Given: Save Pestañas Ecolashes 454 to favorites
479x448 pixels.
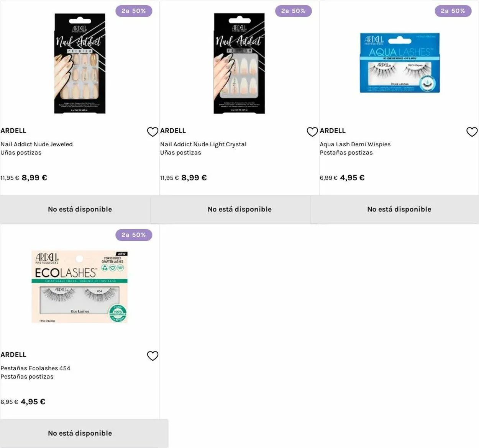Looking at the screenshot, I should point(153,356).
